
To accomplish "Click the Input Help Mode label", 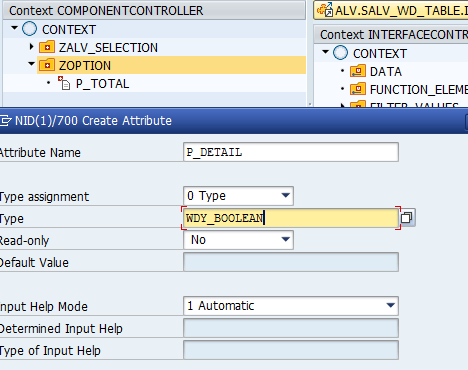I will (44, 306).
